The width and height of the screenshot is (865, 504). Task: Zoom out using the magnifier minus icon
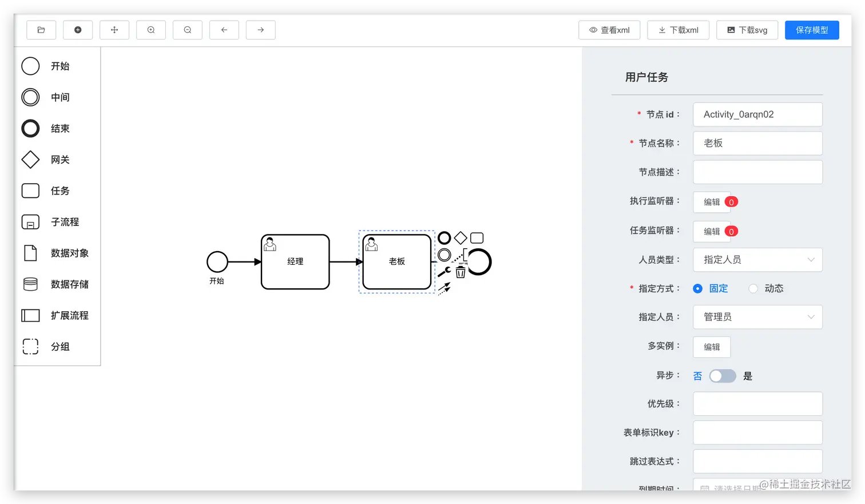pyautogui.click(x=188, y=30)
